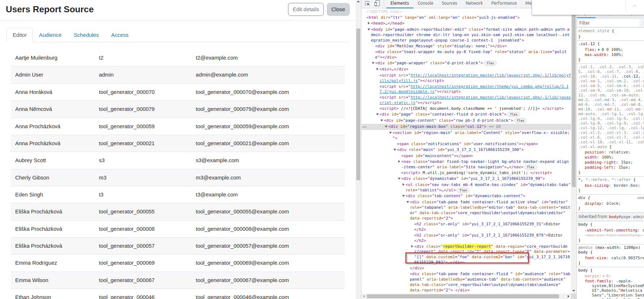Activate the DevTools inspect element picker icon
Screen dimensions: 644x299
(368, 3)
